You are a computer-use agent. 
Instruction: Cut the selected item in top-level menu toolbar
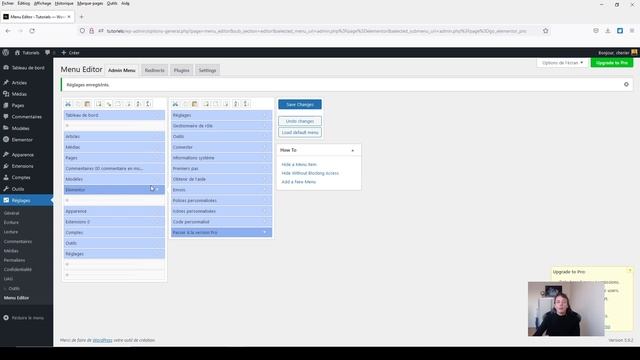coord(68,104)
